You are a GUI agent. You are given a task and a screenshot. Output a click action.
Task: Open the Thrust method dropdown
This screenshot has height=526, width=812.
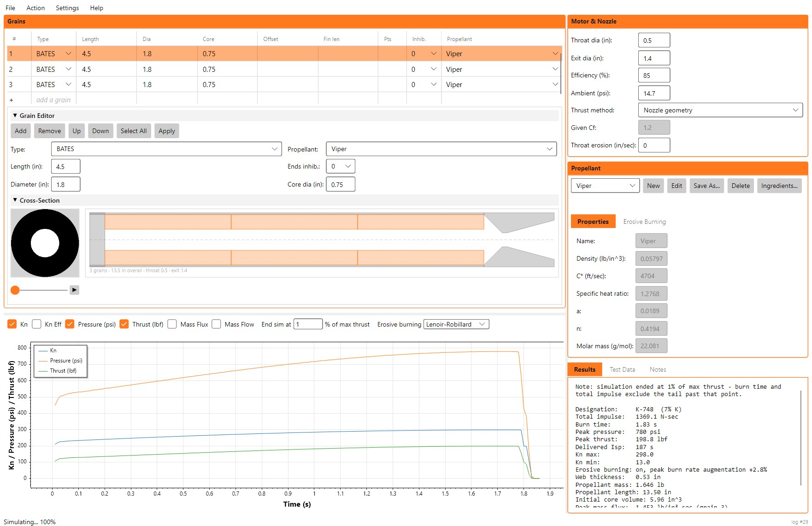pos(720,110)
